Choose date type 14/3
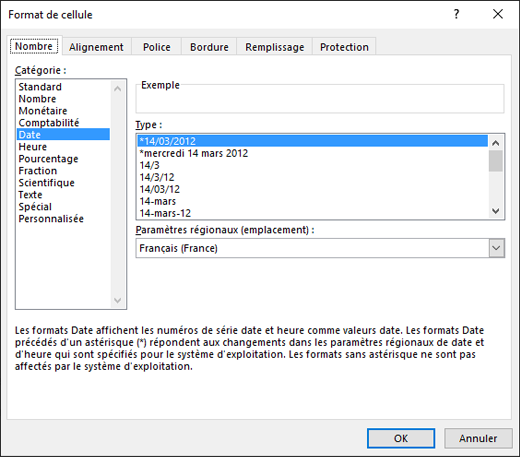 (x=312, y=165)
